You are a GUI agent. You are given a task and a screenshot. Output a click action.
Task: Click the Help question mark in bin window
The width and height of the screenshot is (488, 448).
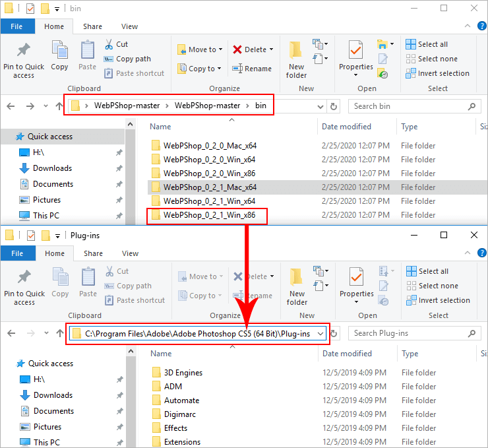pyautogui.click(x=482, y=26)
